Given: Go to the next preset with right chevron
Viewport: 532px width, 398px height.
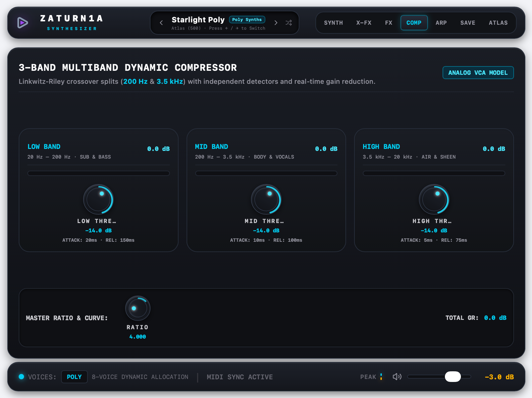Looking at the screenshot, I should 276,23.
